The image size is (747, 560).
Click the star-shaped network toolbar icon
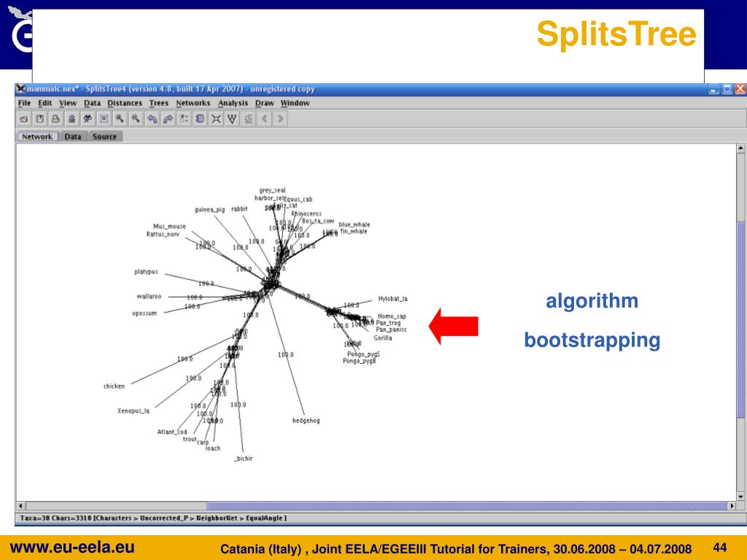(216, 119)
